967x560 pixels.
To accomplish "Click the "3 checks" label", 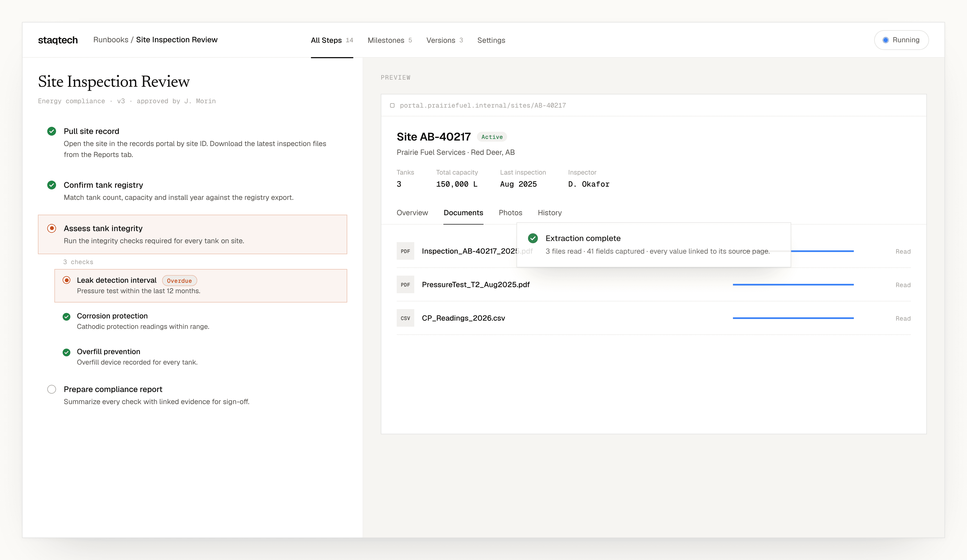I will click(x=78, y=262).
